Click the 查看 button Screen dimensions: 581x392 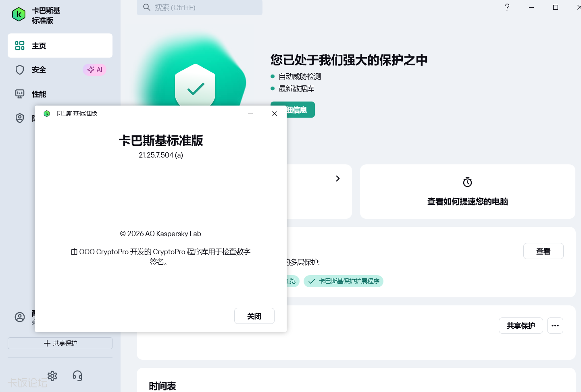544,251
